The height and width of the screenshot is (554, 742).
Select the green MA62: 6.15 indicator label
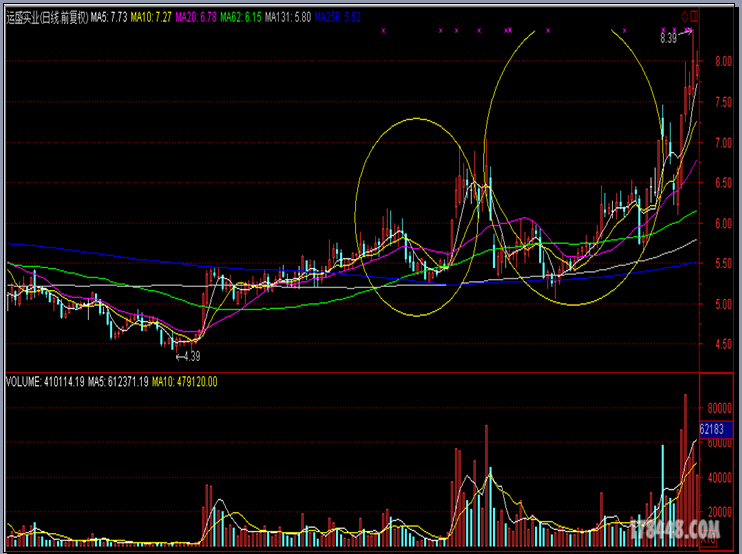tap(240, 18)
